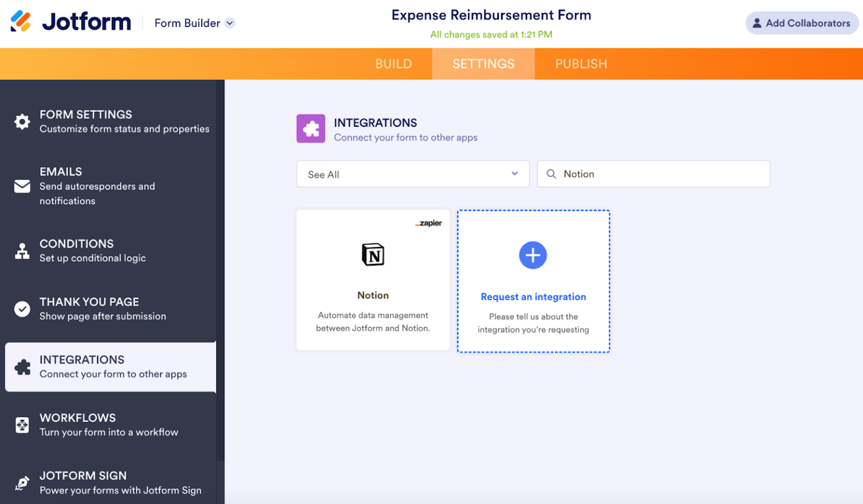Image resolution: width=863 pixels, height=504 pixels.
Task: Click the Add Collaborators button
Action: click(x=802, y=23)
